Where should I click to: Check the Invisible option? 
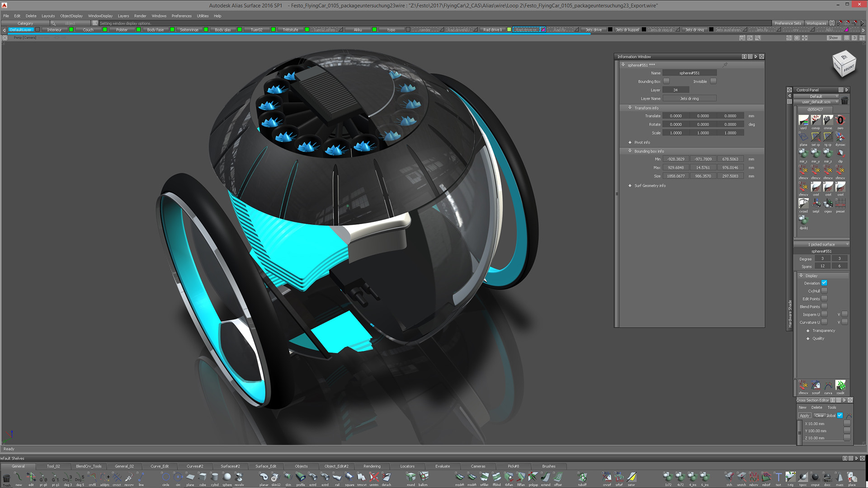[x=713, y=81]
